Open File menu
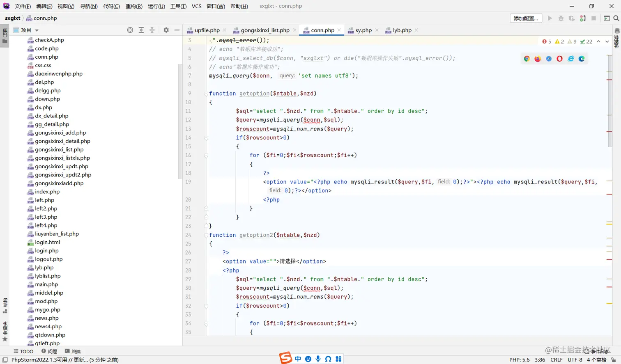The image size is (621, 364). click(23, 6)
